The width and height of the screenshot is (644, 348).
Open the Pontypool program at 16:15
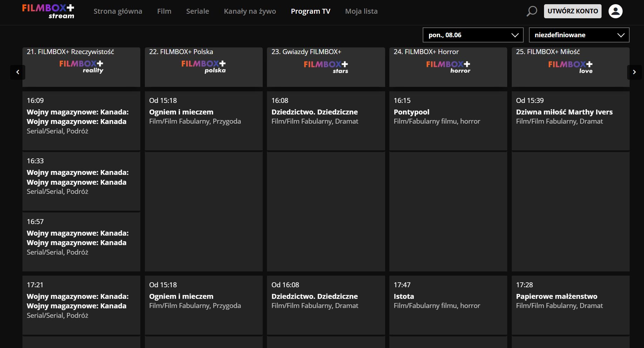click(x=448, y=121)
